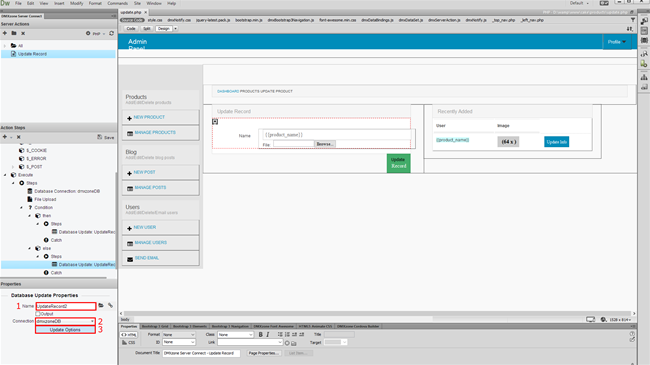Open the Site menu
Image resolution: width=650 pixels, height=365 pixels.
[137, 3]
